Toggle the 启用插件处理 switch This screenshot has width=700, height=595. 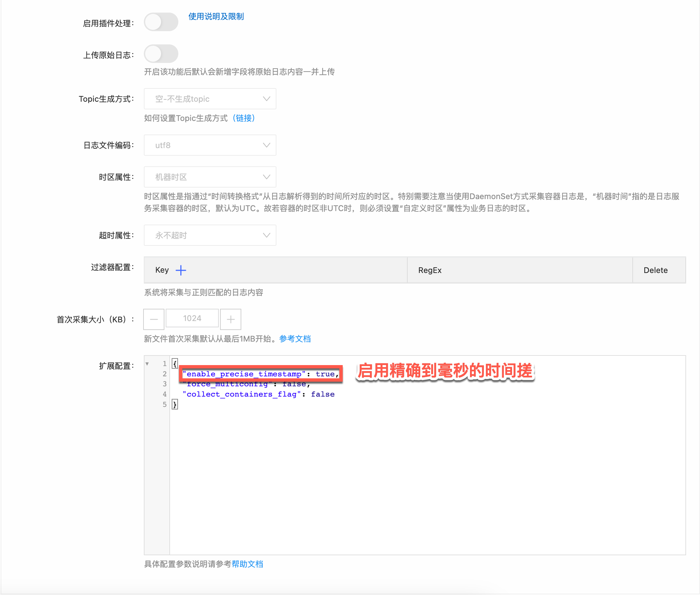click(x=161, y=22)
